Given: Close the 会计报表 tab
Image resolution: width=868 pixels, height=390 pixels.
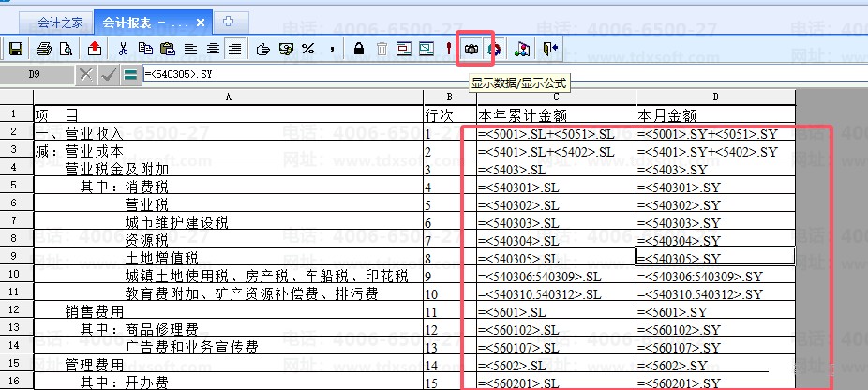Looking at the screenshot, I should pyautogui.click(x=201, y=21).
